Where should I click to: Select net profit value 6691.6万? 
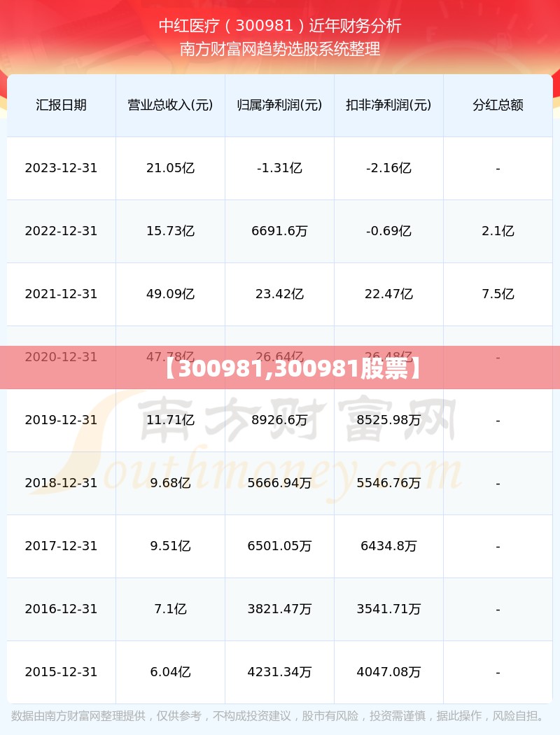(280, 231)
